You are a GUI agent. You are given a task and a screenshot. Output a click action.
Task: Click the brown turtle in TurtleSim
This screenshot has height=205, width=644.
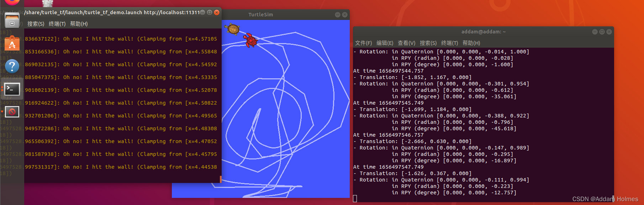[233, 29]
